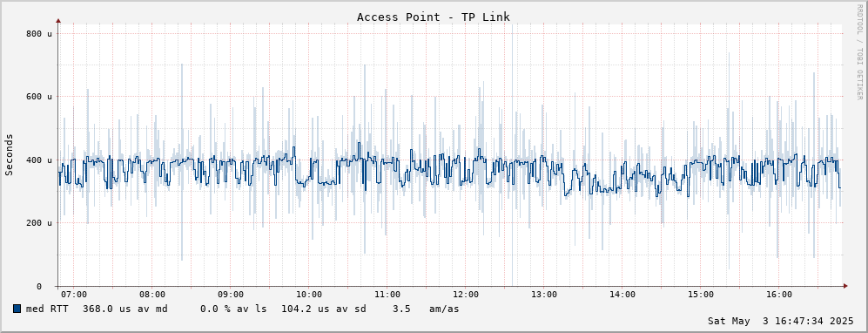Click the 400 u y-axis label
868x333 pixels.
pyautogui.click(x=39, y=160)
